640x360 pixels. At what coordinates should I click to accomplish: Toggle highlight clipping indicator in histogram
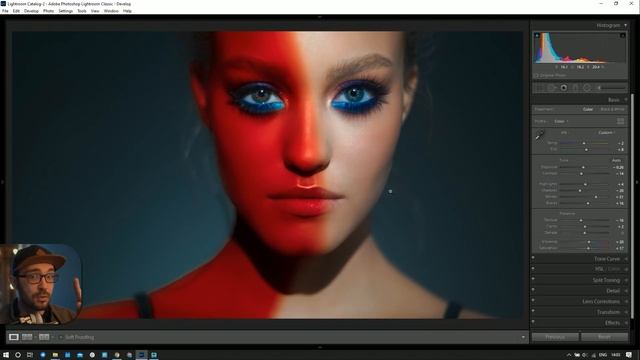pyautogui.click(x=622, y=36)
